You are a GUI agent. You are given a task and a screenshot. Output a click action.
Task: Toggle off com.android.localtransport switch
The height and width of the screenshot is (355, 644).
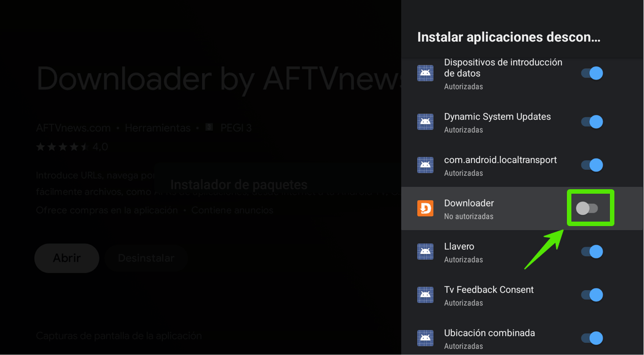(x=592, y=165)
